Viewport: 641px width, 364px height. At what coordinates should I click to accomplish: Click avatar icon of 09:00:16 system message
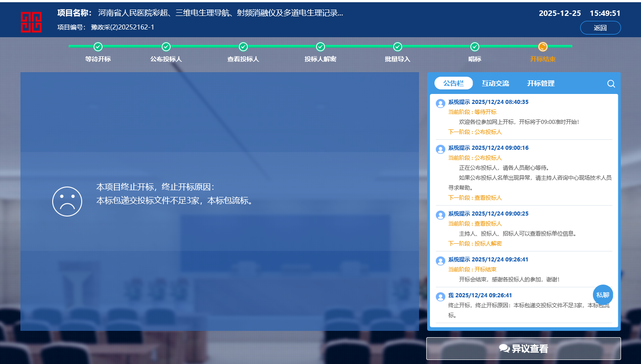(x=440, y=149)
